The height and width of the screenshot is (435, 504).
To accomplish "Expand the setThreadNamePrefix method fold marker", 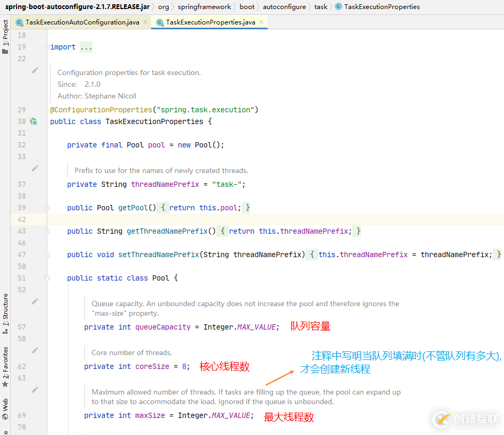I will 47,255.
